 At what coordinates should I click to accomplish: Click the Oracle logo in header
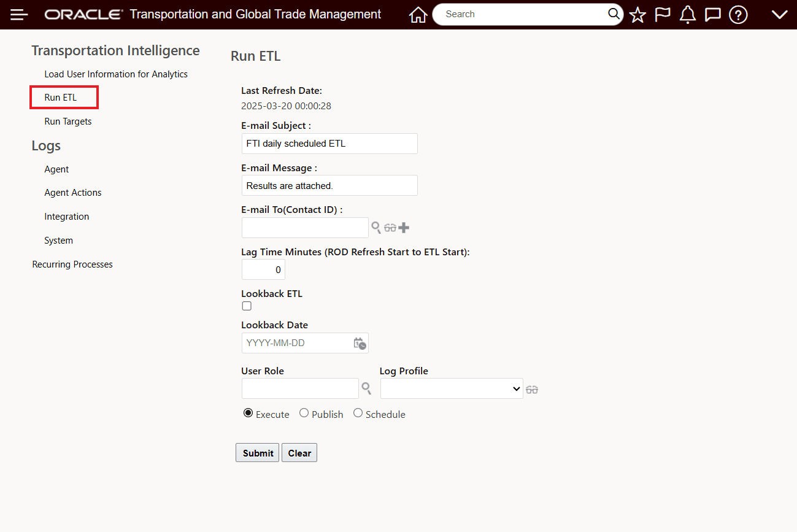tap(84, 15)
